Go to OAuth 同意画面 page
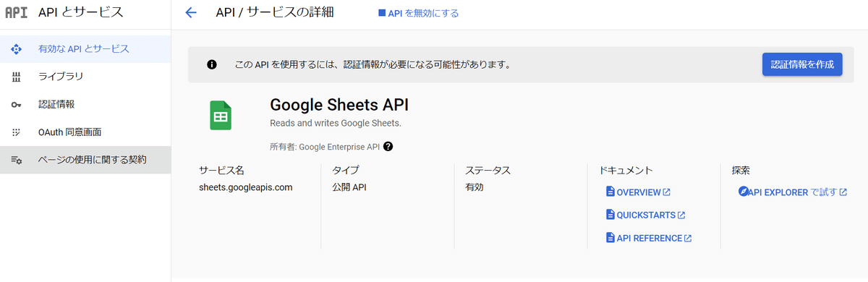Image resolution: width=868 pixels, height=282 pixels. point(85,132)
